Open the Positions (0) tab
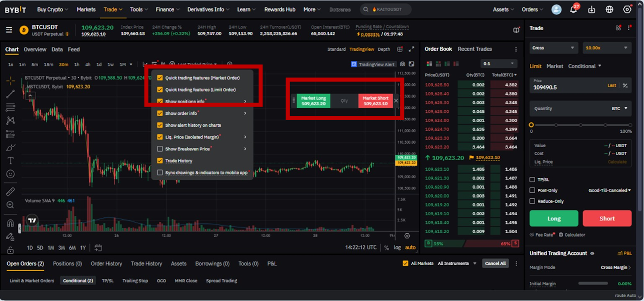The width and height of the screenshot is (644, 301). coord(67,264)
